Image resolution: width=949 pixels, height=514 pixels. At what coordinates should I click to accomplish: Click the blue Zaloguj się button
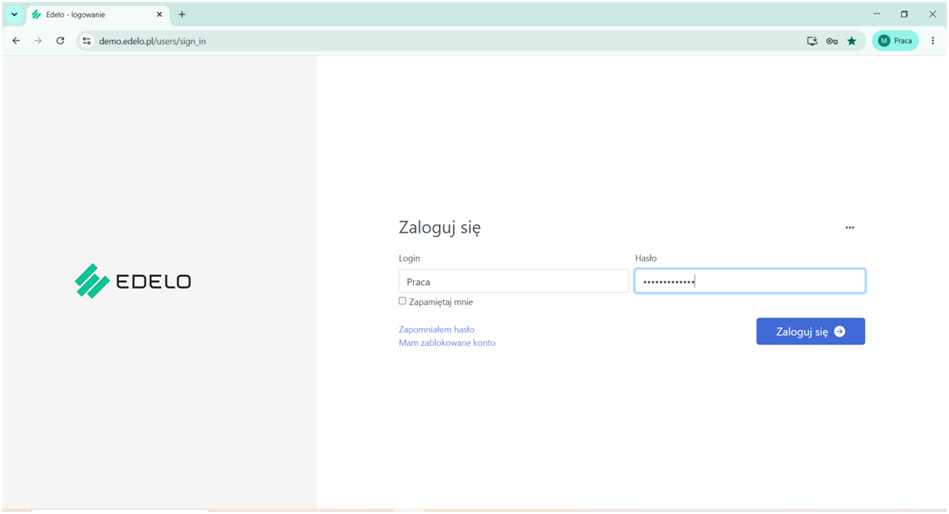click(x=810, y=331)
